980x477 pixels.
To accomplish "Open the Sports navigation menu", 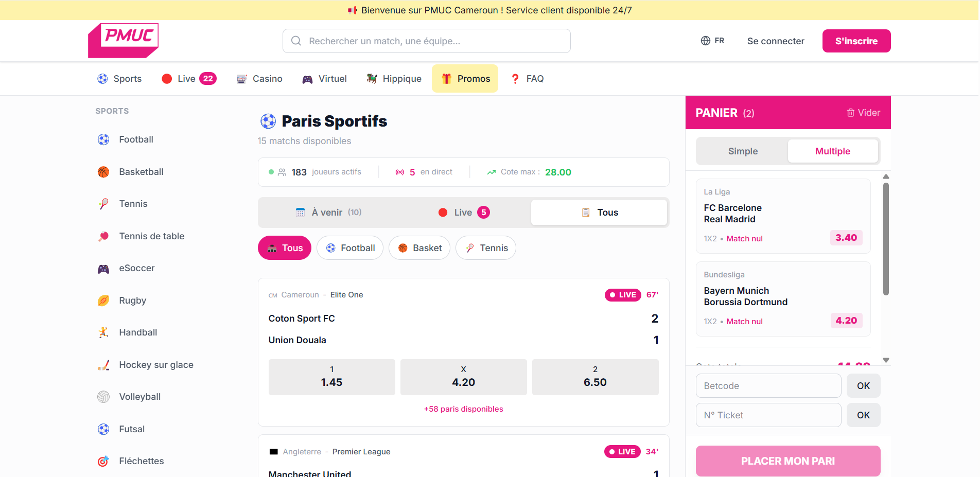I will (x=119, y=79).
